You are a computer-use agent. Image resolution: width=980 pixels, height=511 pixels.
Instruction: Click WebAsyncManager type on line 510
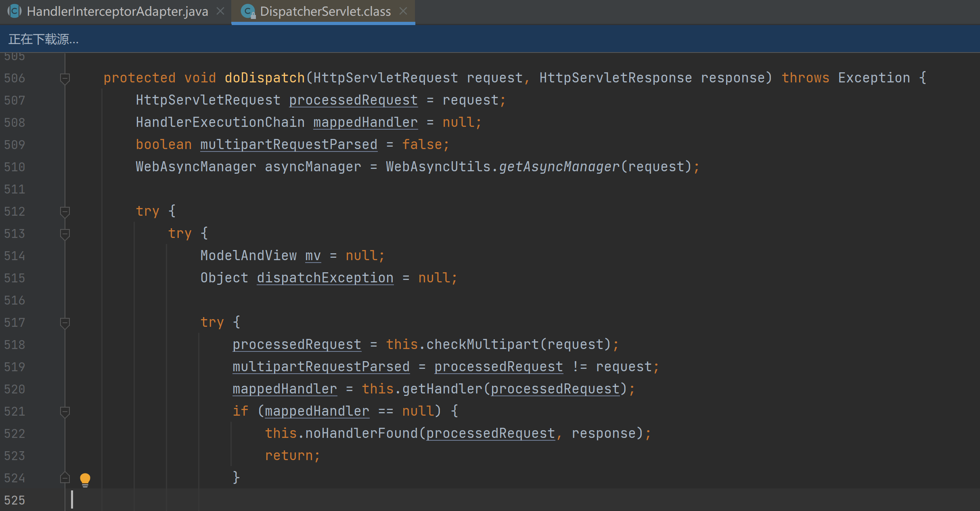click(x=196, y=166)
